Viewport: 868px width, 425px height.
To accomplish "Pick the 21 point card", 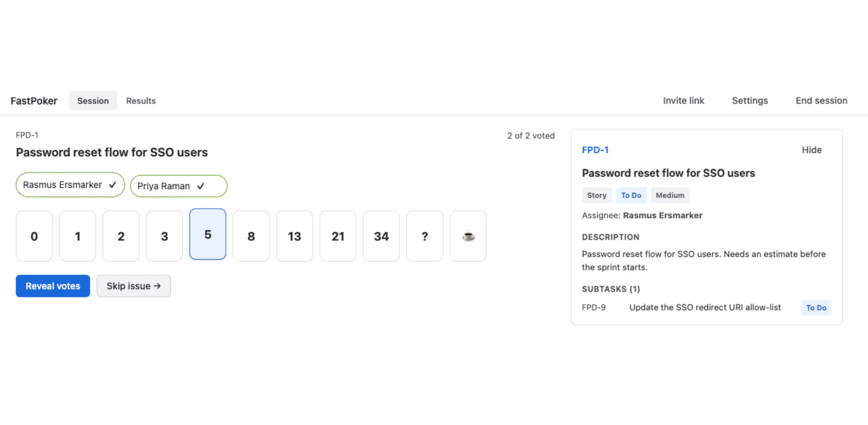I will [338, 236].
